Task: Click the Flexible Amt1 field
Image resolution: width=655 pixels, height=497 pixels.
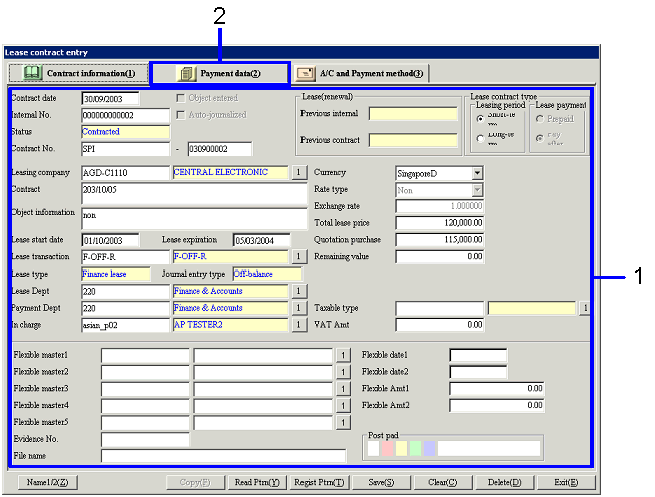Action: pos(497,388)
